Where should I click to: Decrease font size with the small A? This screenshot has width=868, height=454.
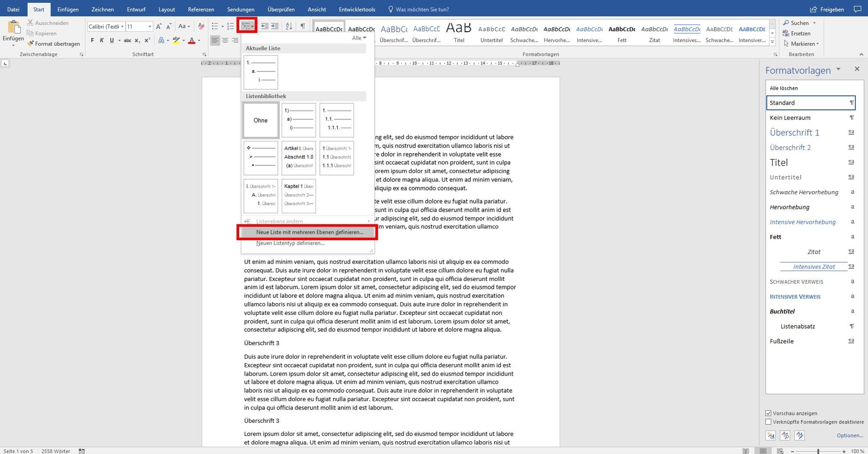169,26
